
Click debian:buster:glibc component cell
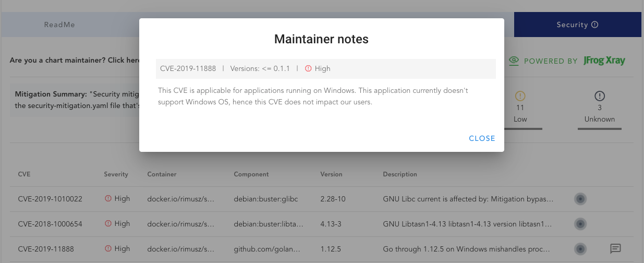point(265,199)
